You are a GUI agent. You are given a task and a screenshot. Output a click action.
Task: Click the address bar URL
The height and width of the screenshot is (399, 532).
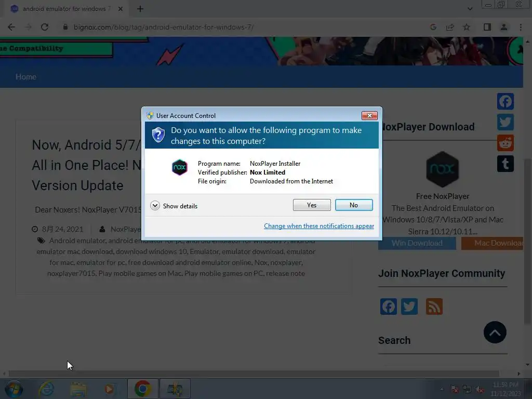click(164, 27)
